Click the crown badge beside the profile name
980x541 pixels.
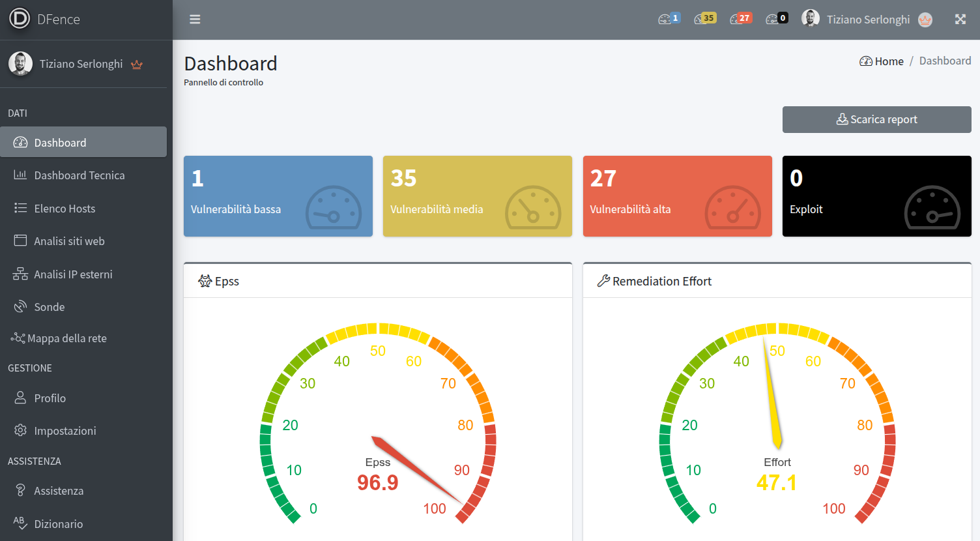tap(137, 64)
